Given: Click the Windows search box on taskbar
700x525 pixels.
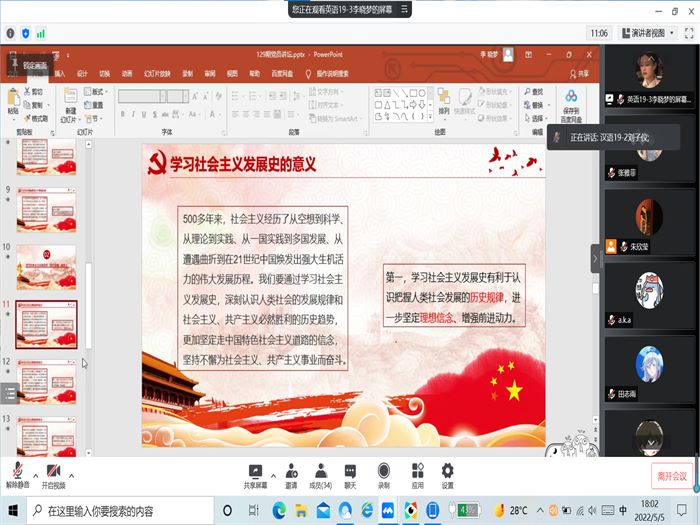Looking at the screenshot, I should pos(130,511).
